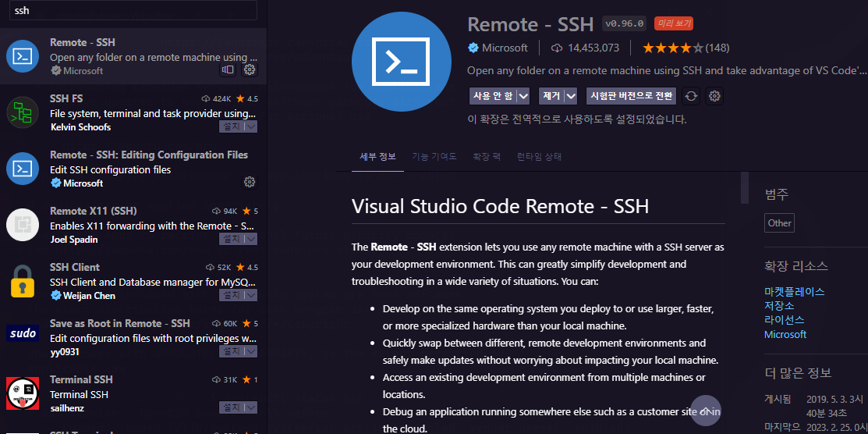The image size is (868, 434).
Task: Switch to the 기능 기여도 tab
Action: [434, 156]
